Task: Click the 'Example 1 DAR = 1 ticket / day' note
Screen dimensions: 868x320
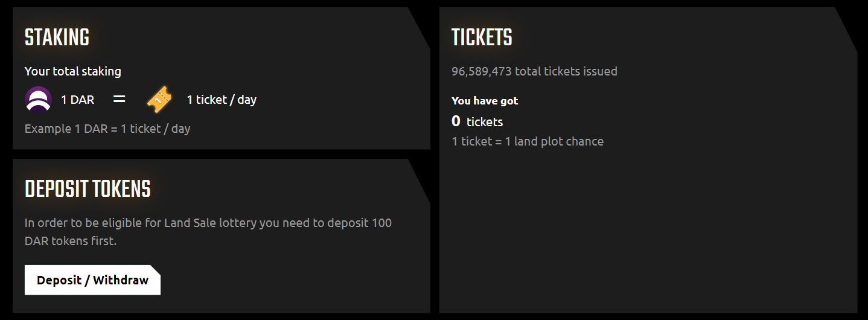Action: click(x=107, y=129)
